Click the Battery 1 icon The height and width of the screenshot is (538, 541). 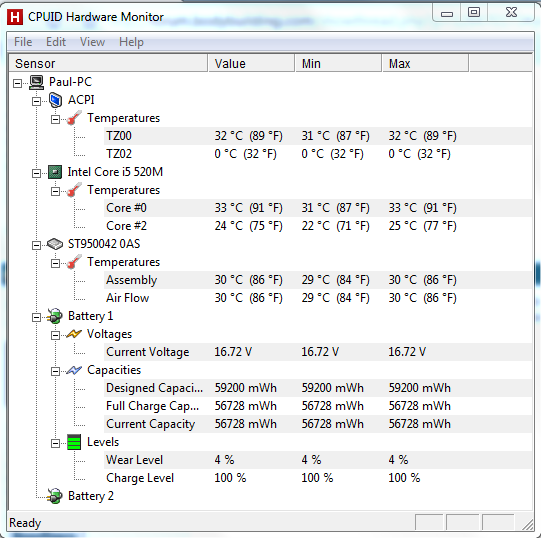55,316
